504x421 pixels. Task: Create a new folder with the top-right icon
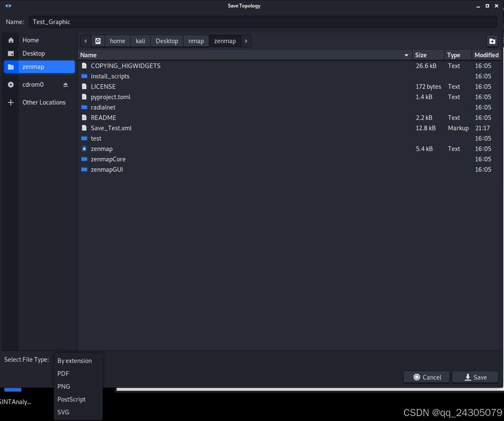[492, 41]
